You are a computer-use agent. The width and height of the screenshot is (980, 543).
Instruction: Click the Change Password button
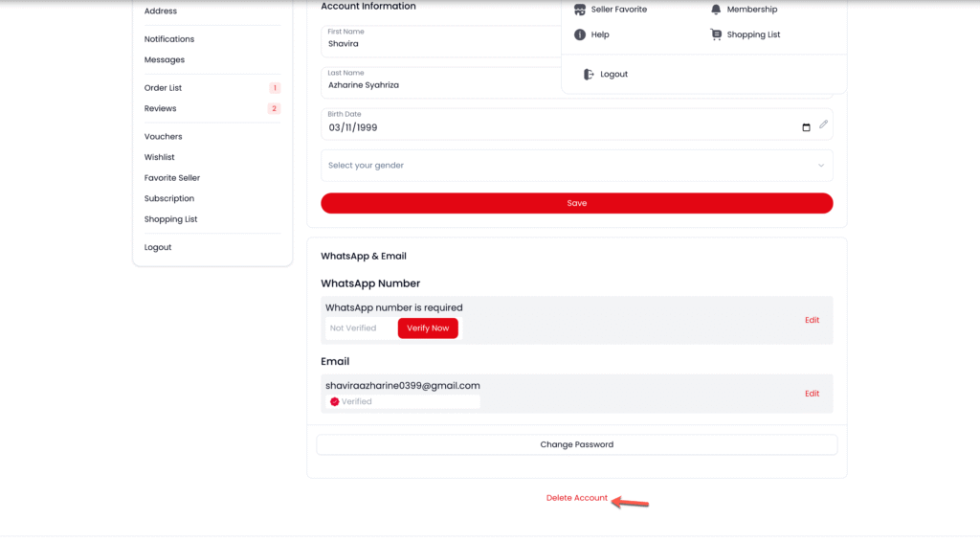tap(576, 444)
